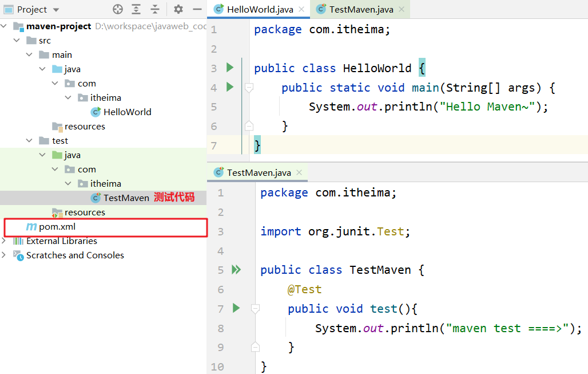Click the Expand All icon in Project toolbar
Image resolution: width=588 pixels, height=374 pixels.
pos(136,9)
